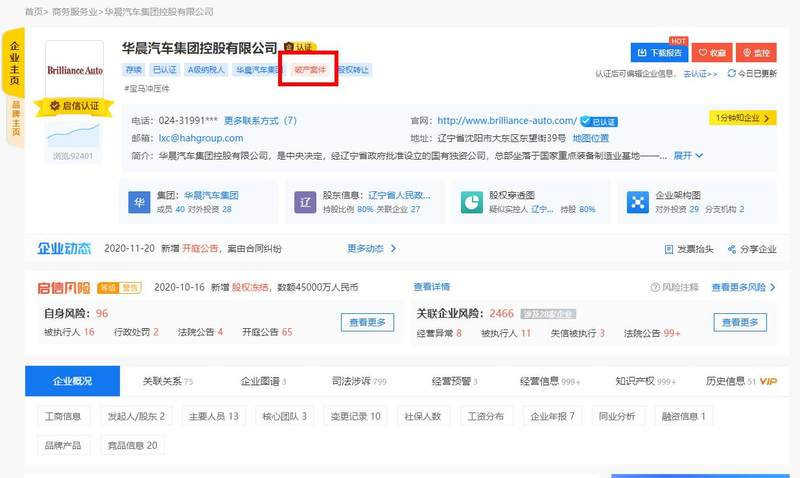Screen dimensions: 800x478
Task: Select 融资信息 1 sub-tab
Action: tap(684, 416)
